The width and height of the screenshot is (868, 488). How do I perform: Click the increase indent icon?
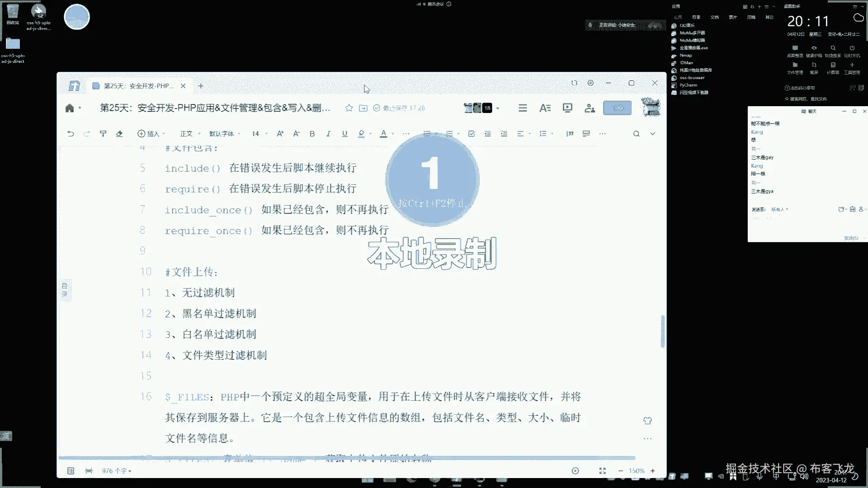[504, 134]
